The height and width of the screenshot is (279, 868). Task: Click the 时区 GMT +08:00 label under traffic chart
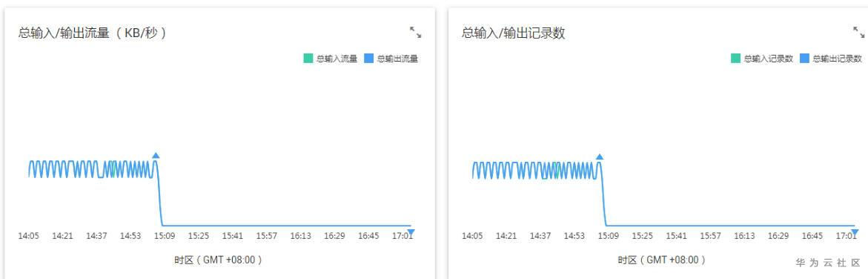click(x=218, y=260)
